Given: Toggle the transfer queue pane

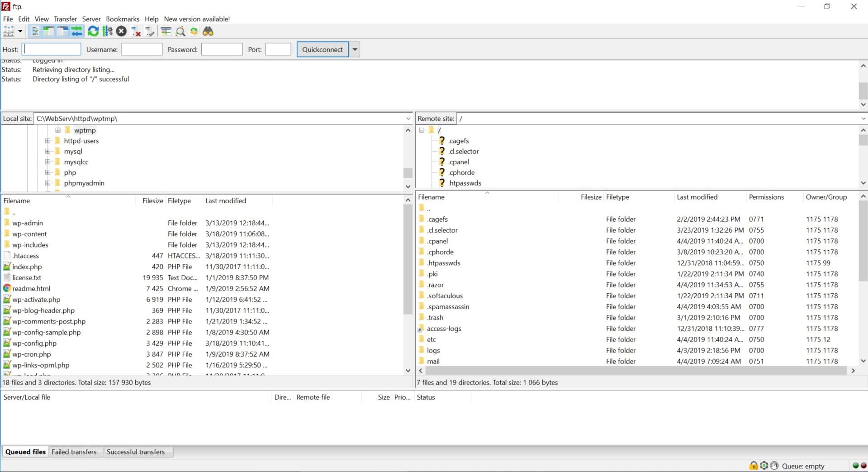Looking at the screenshot, I should pos(77,31).
